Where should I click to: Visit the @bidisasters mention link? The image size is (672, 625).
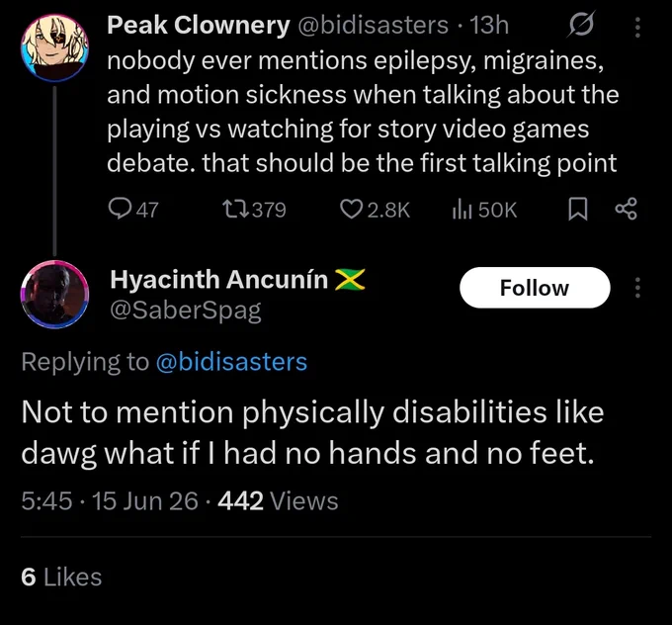(231, 362)
